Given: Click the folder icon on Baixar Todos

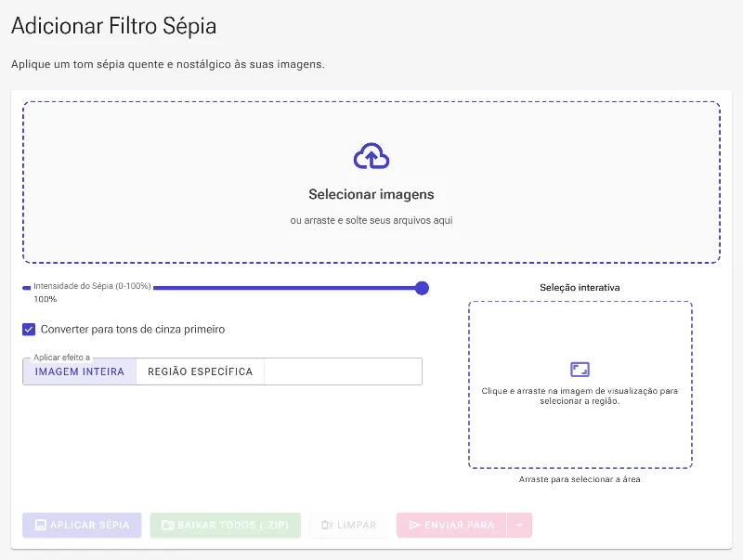Looking at the screenshot, I should click(168, 525).
